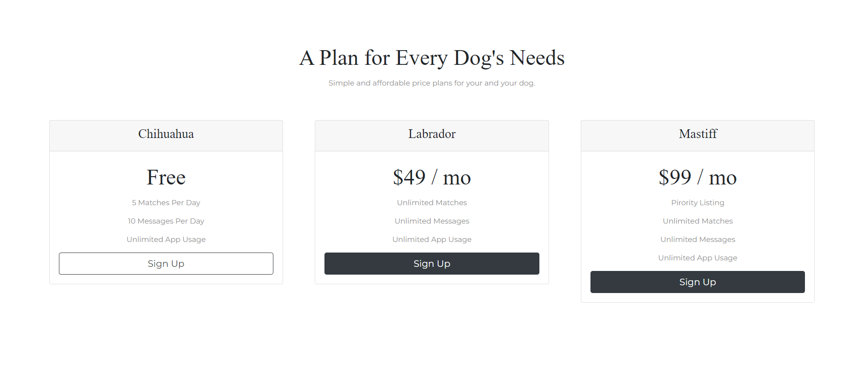Select the Labrador plan header
This screenshot has height=368, width=868.
click(431, 134)
